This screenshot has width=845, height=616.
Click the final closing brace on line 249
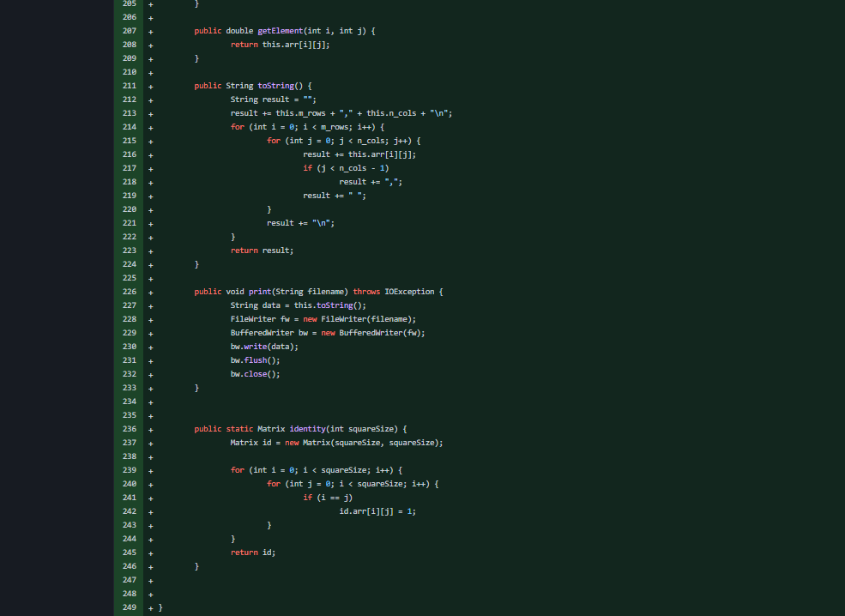pos(160,607)
